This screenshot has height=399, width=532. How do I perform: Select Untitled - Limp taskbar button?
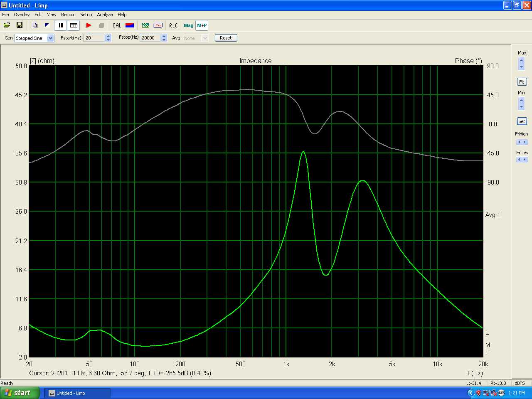tap(77, 393)
